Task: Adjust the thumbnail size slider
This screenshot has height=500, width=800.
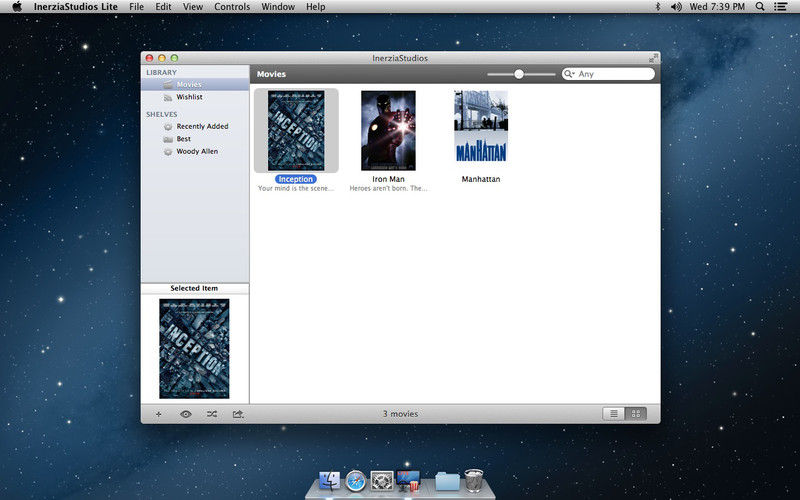Action: point(519,74)
